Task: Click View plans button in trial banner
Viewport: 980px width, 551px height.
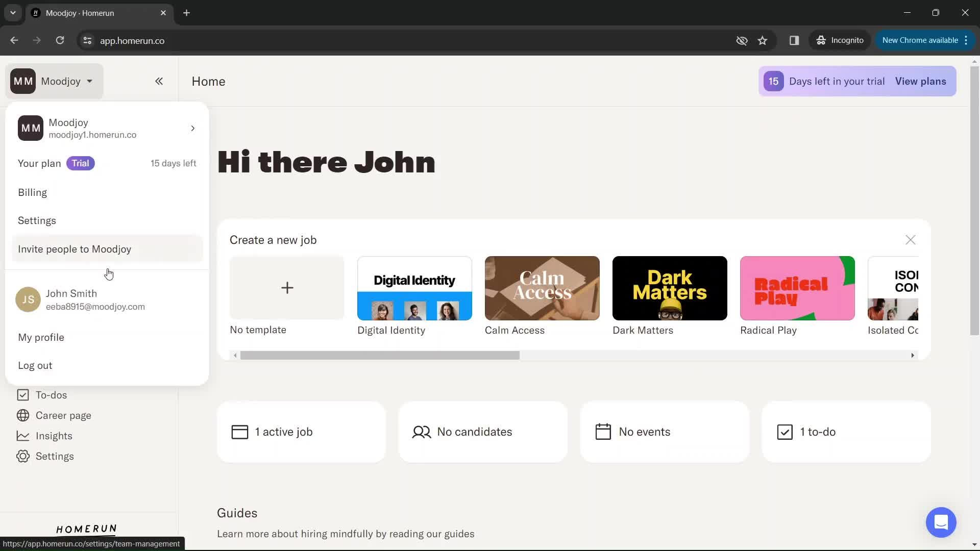Action: coord(922,81)
